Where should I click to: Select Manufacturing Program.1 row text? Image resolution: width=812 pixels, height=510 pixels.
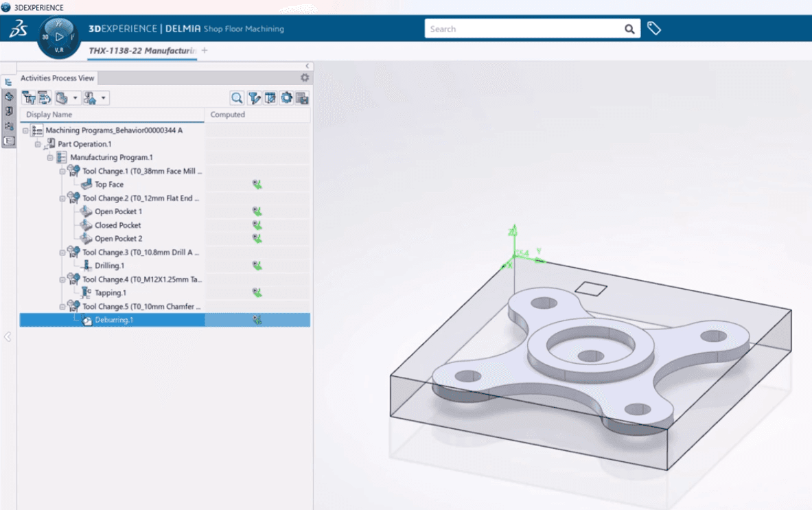click(111, 157)
